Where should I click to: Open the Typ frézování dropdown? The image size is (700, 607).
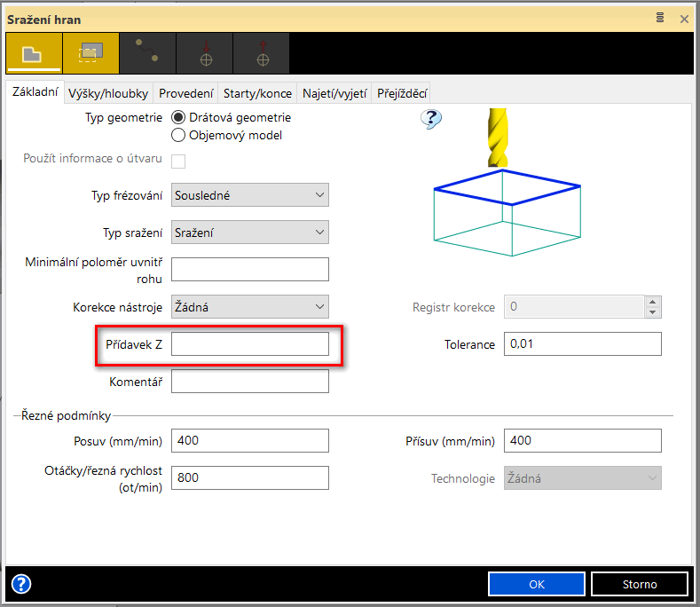[250, 195]
